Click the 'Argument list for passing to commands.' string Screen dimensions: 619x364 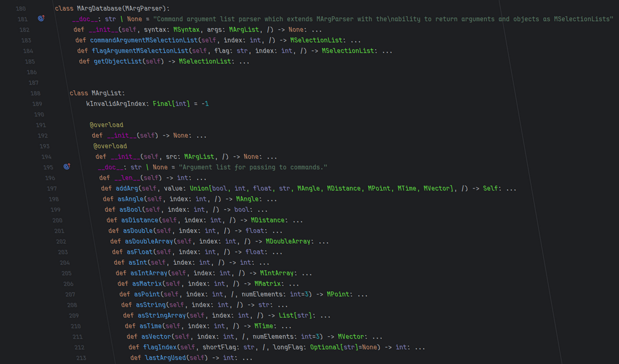click(x=253, y=168)
